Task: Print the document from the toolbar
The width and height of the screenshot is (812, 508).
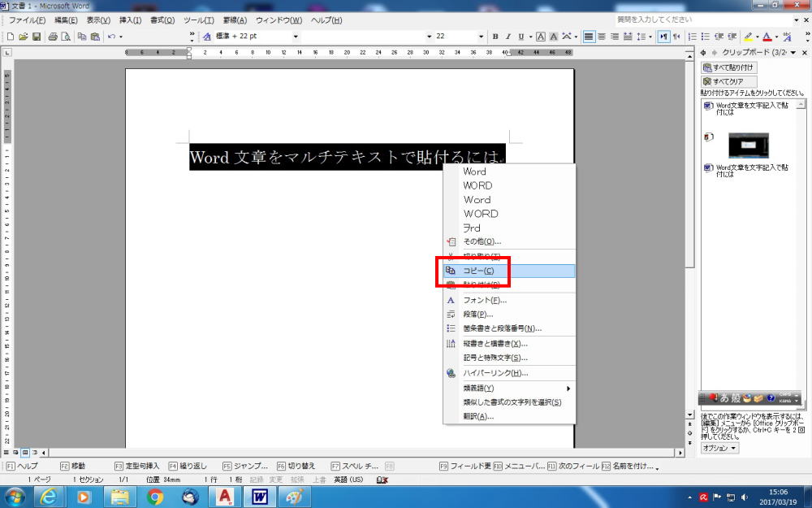Action: 52,37
